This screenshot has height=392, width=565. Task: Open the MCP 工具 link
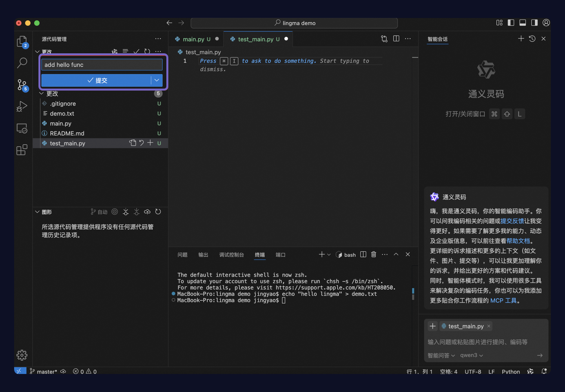tap(503, 301)
